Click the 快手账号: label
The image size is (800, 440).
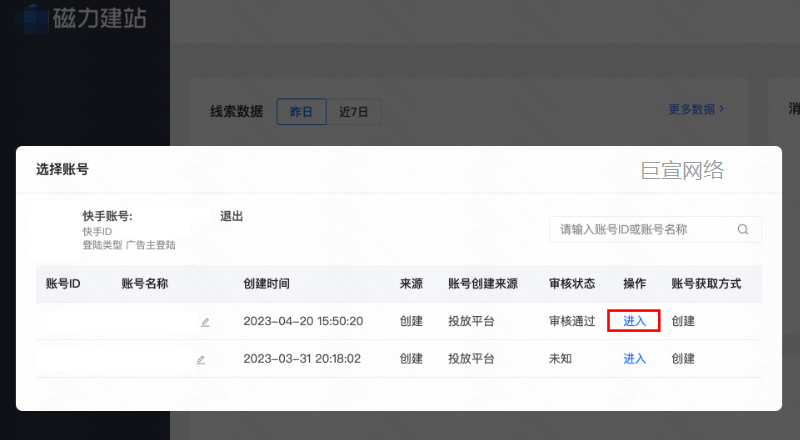point(108,216)
